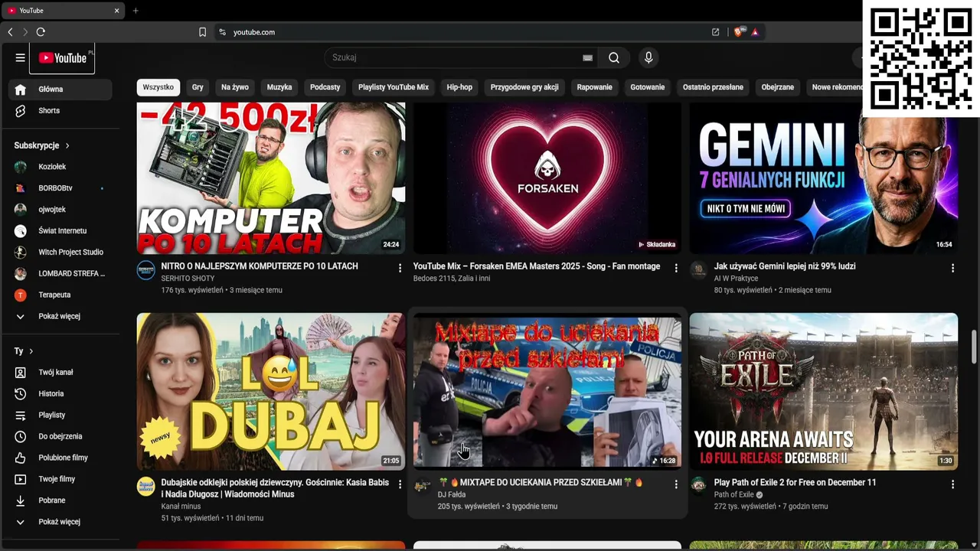Click the YouTube logo

point(63,58)
